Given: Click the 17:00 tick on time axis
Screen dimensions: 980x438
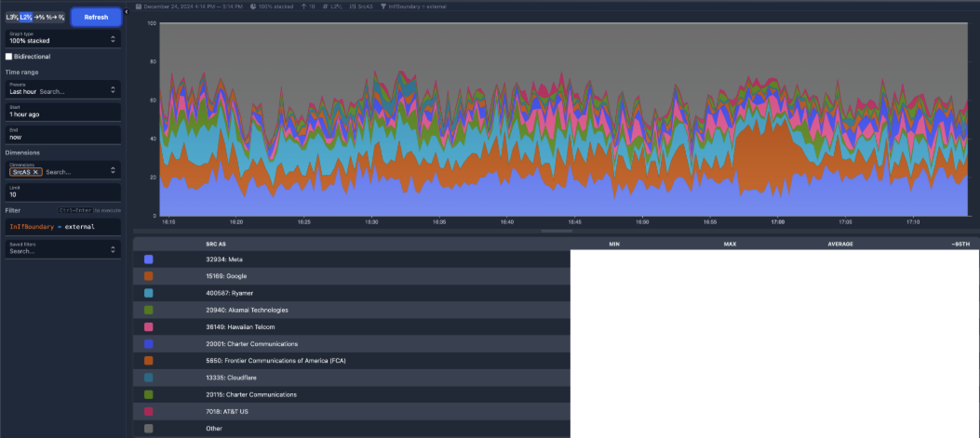Looking at the screenshot, I should [x=778, y=222].
